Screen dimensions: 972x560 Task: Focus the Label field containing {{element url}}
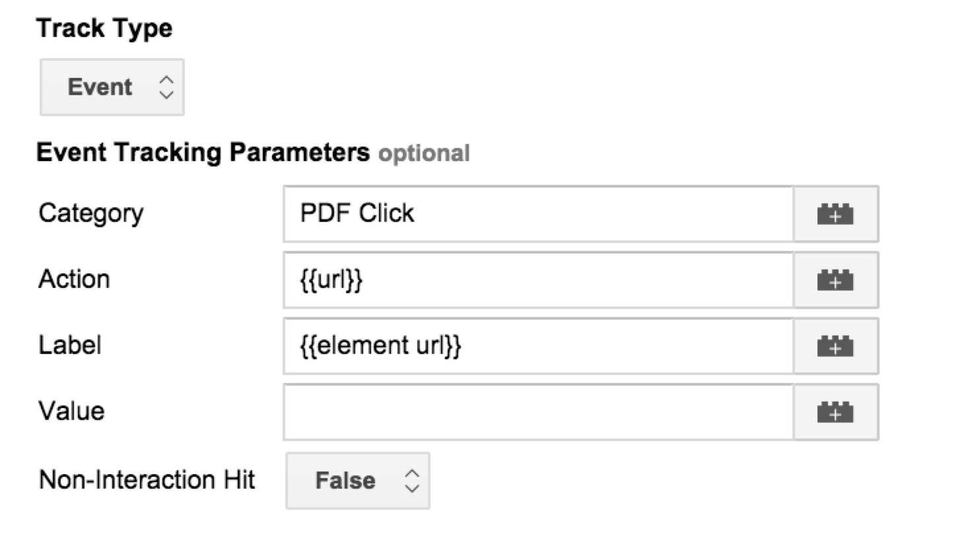point(538,346)
